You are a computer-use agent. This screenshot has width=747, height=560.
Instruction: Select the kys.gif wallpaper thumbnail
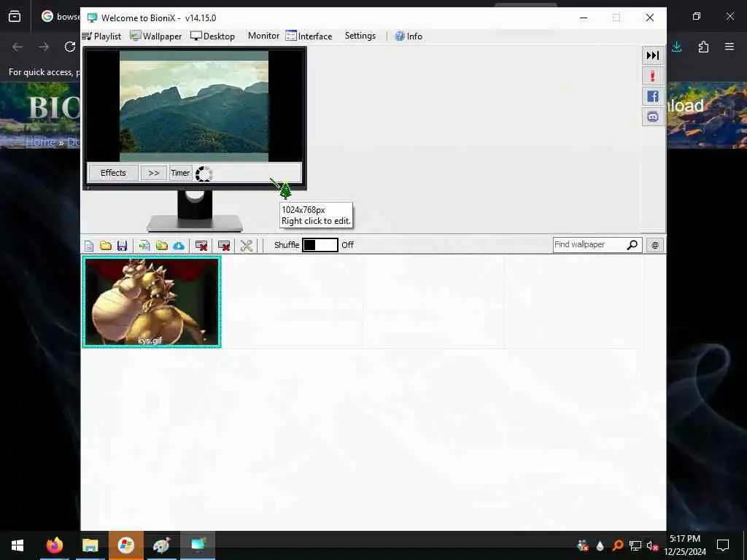(x=152, y=302)
